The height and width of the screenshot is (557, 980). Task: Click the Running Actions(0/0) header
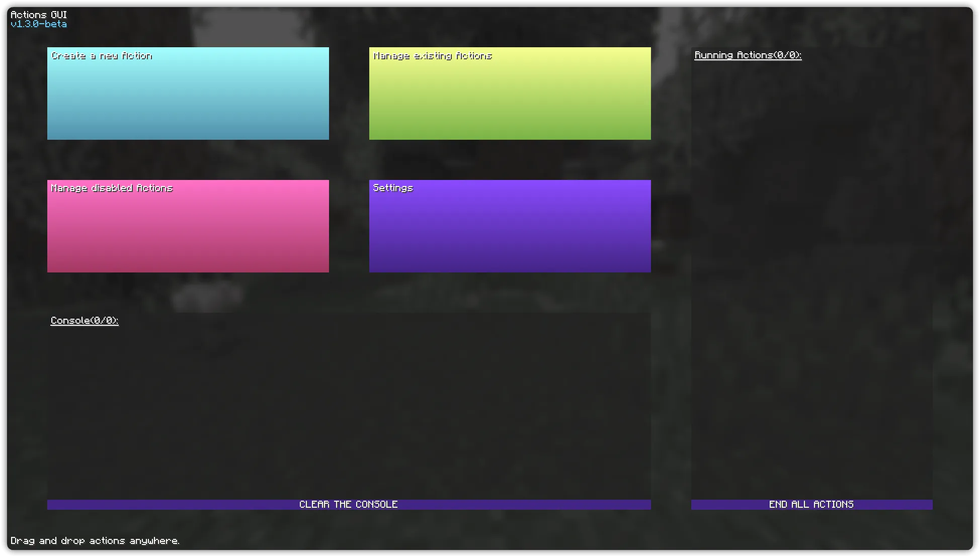[x=748, y=55]
